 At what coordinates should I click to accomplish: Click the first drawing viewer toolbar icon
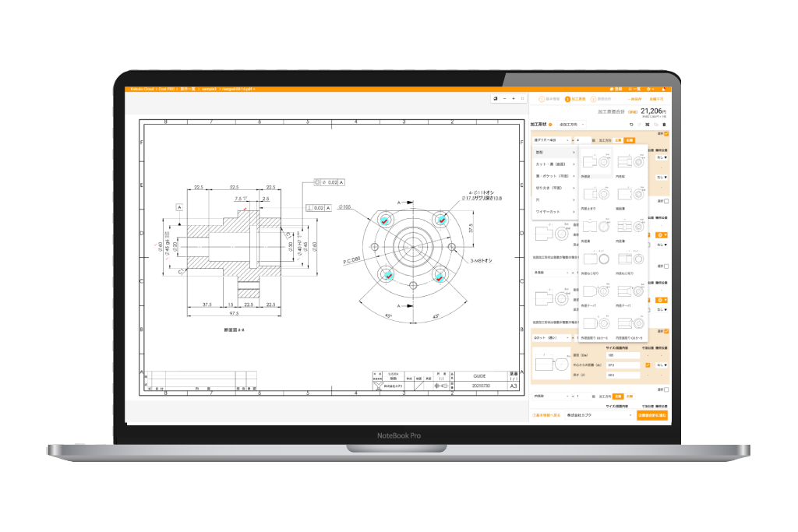[495, 98]
